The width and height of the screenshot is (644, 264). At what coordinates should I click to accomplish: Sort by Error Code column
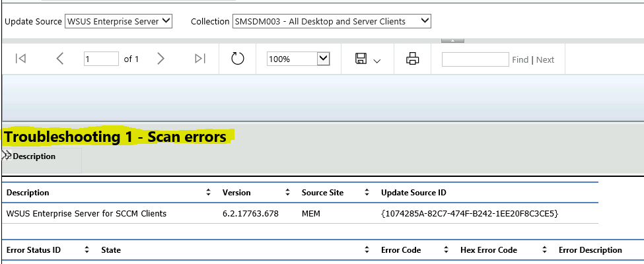(446, 250)
